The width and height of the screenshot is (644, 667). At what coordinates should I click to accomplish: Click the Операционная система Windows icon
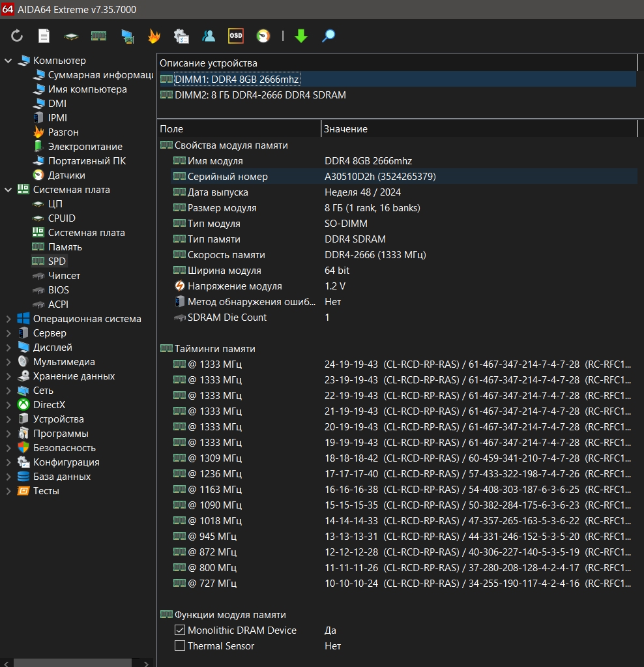click(x=23, y=318)
